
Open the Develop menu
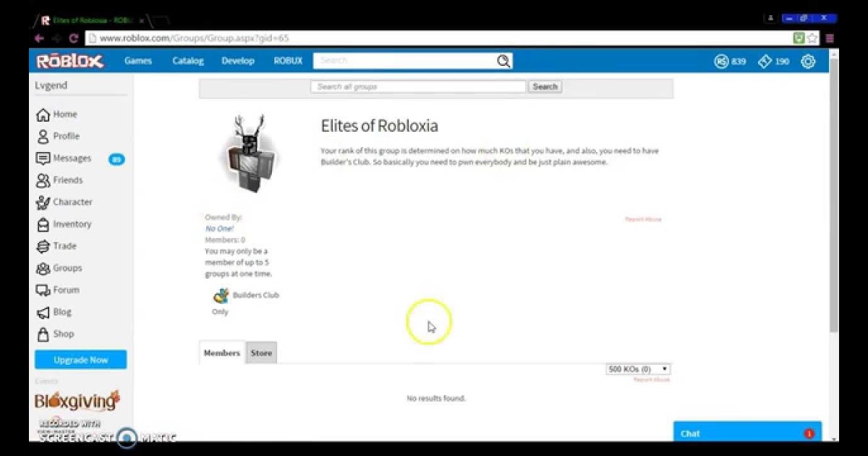coord(238,61)
